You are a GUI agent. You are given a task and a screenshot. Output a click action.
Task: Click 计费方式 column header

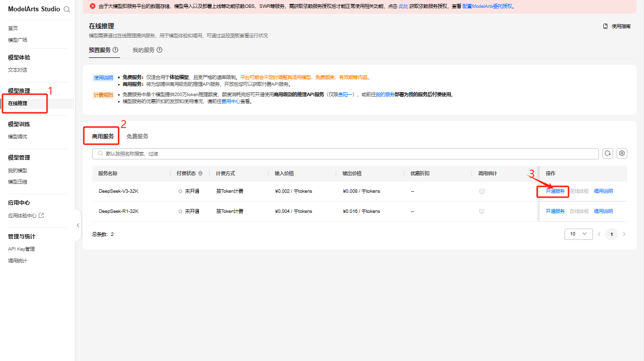tap(225, 174)
